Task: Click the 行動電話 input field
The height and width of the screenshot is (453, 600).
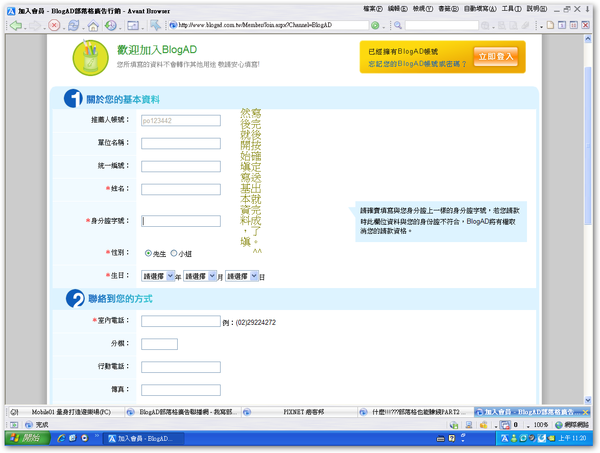Action: pos(181,367)
